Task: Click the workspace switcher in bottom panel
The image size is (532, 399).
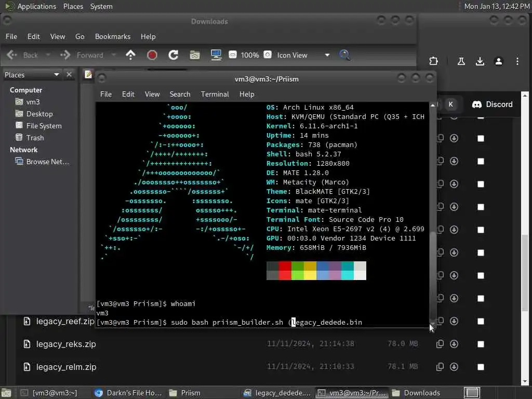Action: (472, 393)
